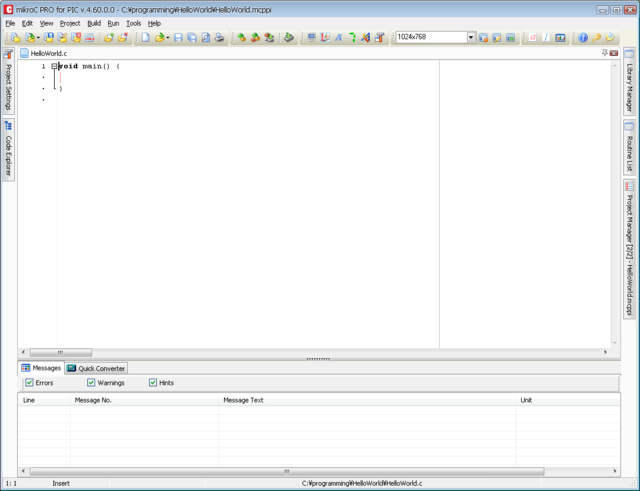Expand the Project Manager side panel
This screenshot has width=640, height=491.
coord(629,249)
